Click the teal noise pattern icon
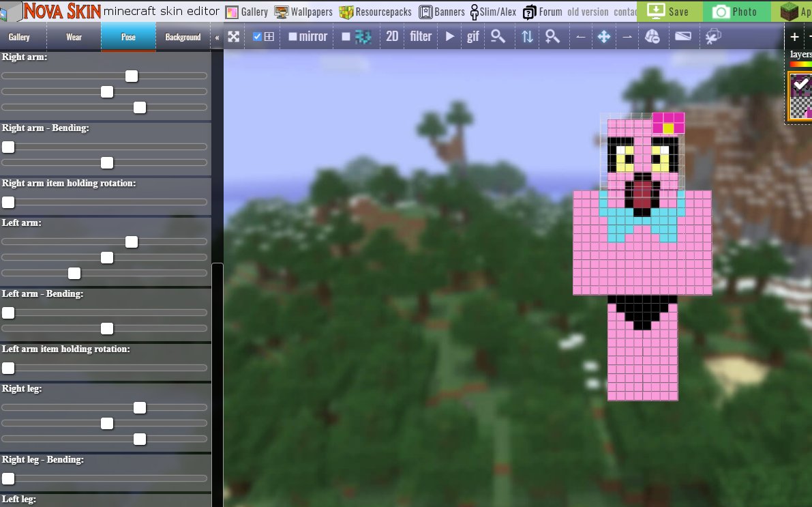812x507 pixels. (363, 36)
